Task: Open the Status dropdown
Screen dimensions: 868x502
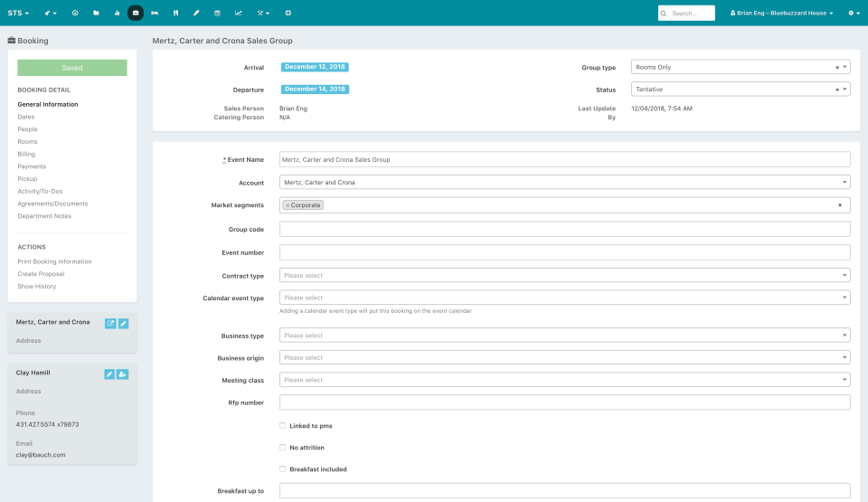Action: pyautogui.click(x=741, y=90)
